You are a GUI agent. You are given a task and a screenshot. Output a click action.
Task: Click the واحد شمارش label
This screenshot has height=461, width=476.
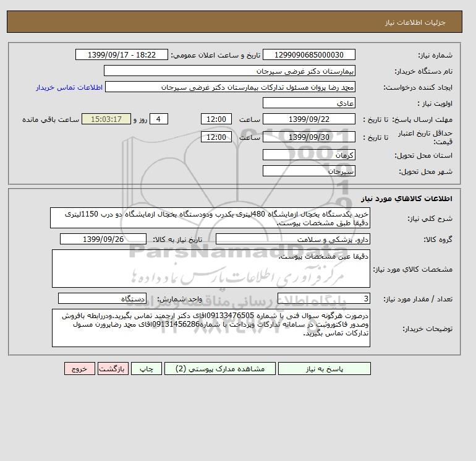(x=179, y=299)
